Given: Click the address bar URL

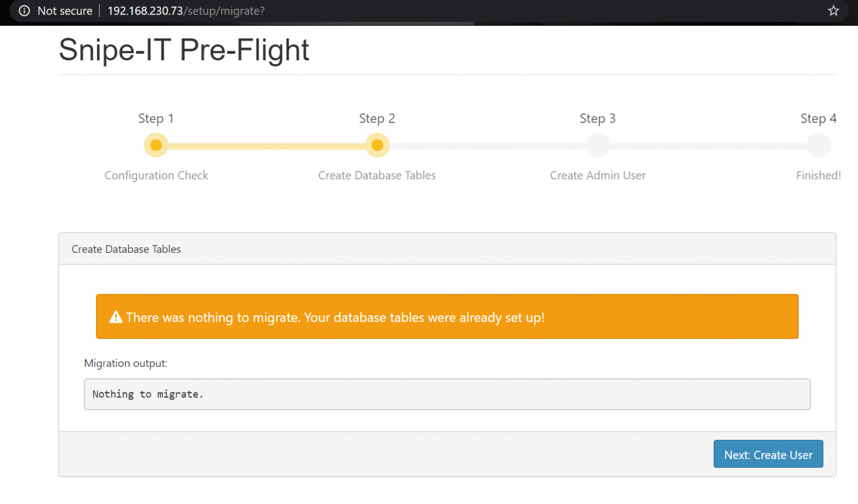Looking at the screenshot, I should pos(186,11).
